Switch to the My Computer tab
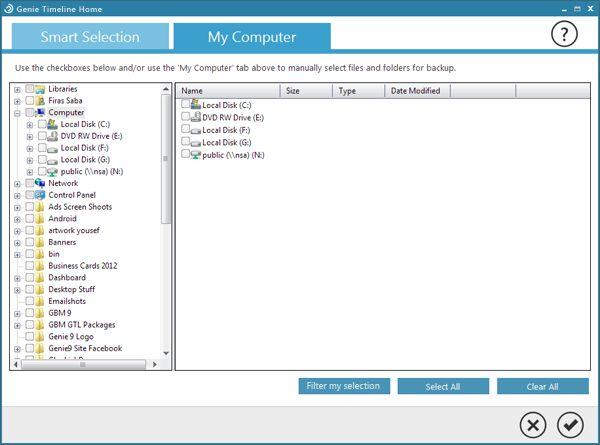600x445 pixels. [252, 36]
